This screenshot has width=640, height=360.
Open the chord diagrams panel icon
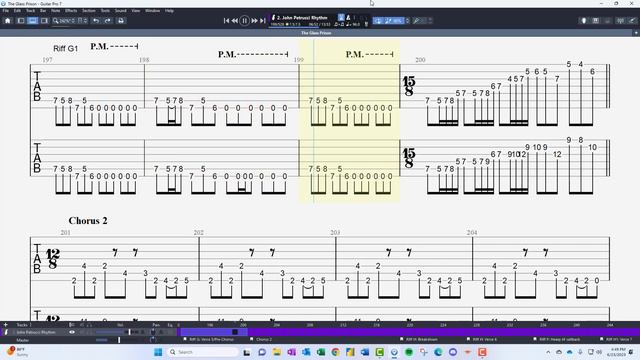coord(607,20)
